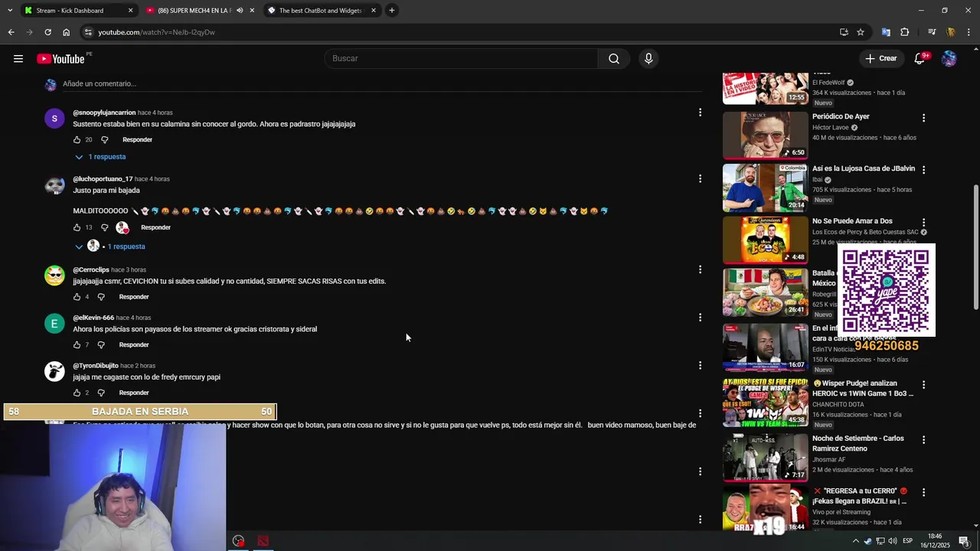Open the tab search dropdown arrow
This screenshot has height=551, width=980.
(x=11, y=11)
